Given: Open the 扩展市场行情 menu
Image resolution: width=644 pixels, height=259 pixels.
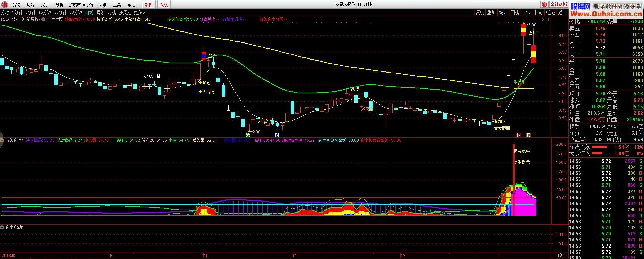Looking at the screenshot, I should coord(81,5).
